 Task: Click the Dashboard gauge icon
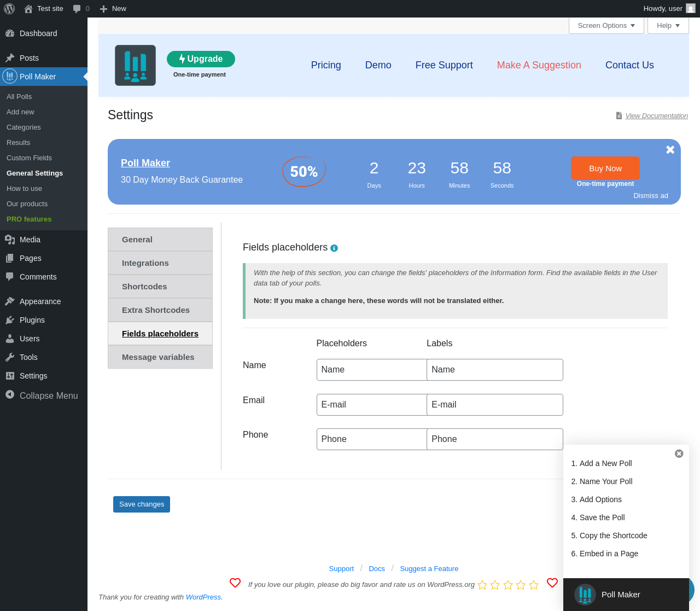pos(10,33)
